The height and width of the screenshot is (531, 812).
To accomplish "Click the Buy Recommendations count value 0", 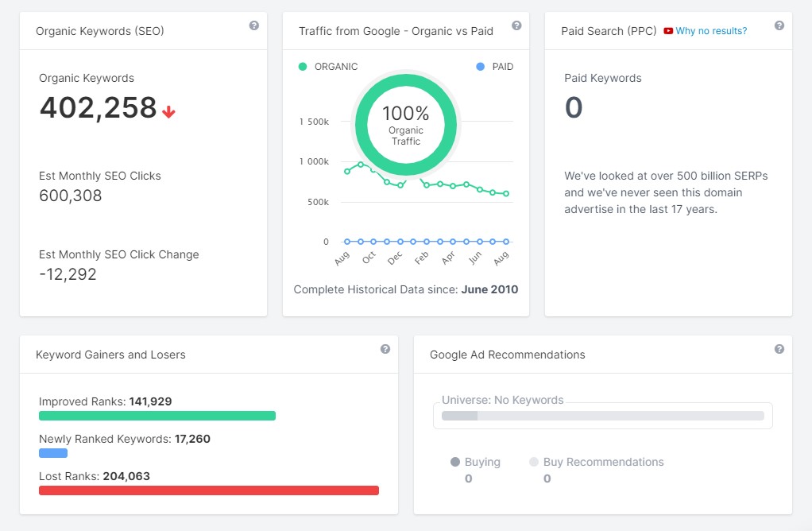I will (x=547, y=479).
